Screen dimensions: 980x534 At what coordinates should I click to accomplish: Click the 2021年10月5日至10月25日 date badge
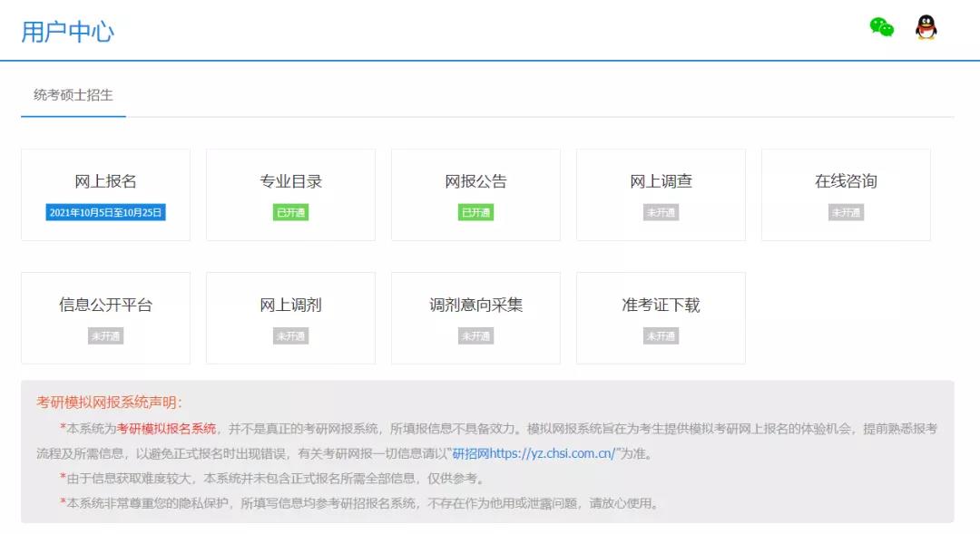coord(105,212)
